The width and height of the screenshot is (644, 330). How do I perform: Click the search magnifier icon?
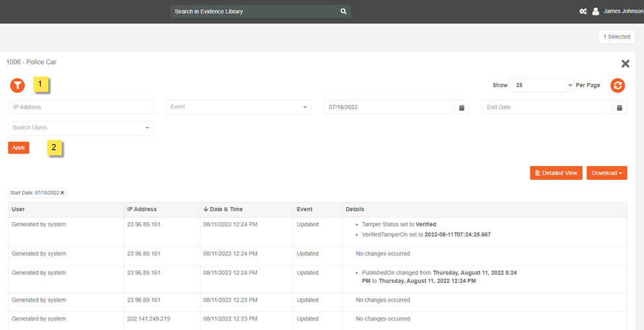(x=343, y=11)
